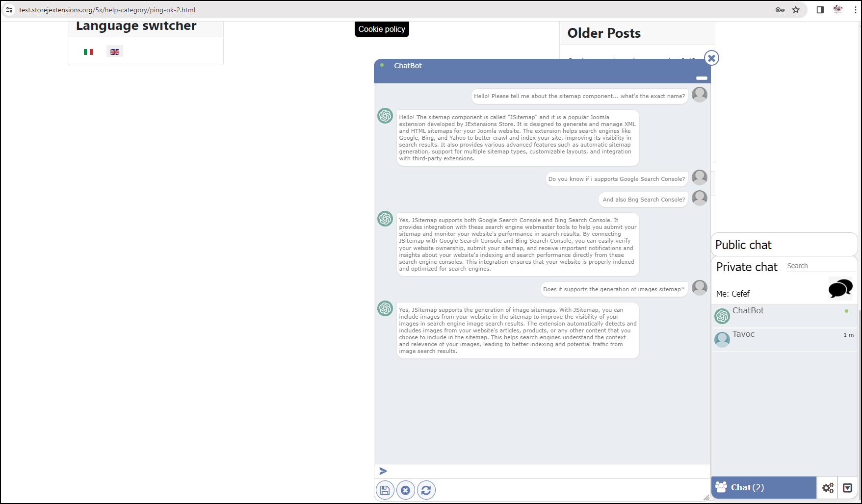
Task: Close the ChatBot window with the X button
Action: tap(711, 58)
